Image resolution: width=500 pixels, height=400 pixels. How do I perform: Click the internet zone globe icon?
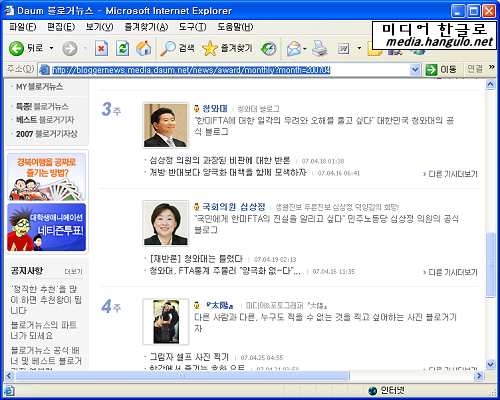(373, 390)
